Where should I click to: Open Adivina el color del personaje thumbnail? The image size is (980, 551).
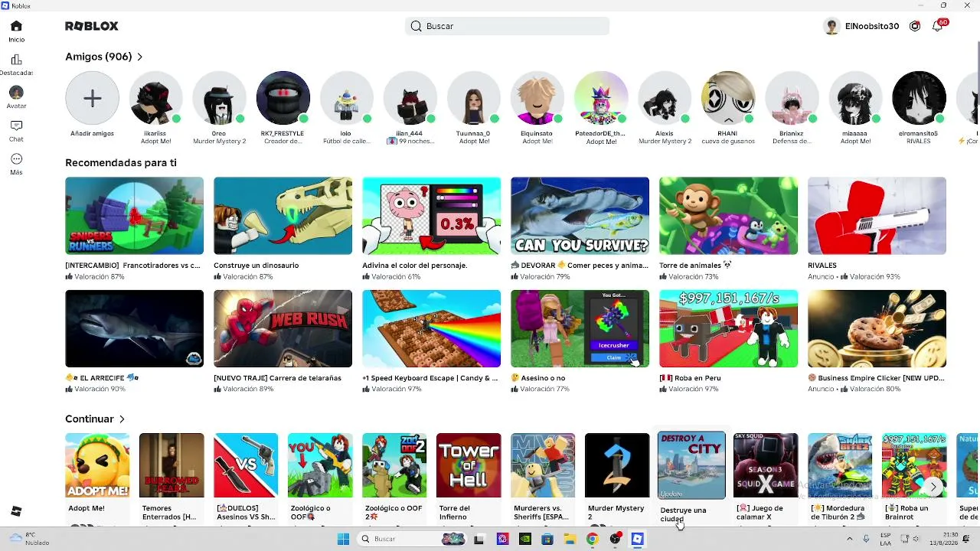point(431,216)
